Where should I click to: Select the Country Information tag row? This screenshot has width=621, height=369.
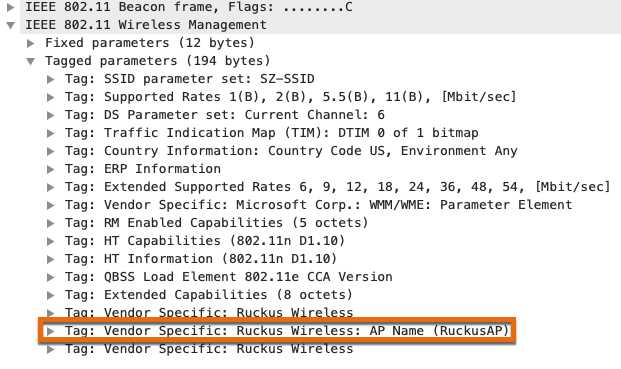[x=291, y=151]
